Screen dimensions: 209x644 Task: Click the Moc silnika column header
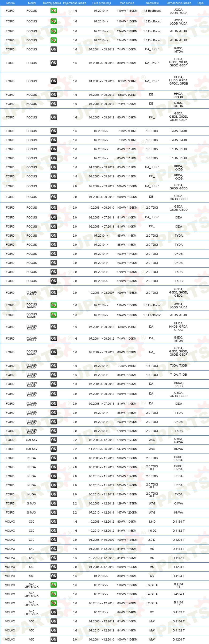click(x=127, y=3)
